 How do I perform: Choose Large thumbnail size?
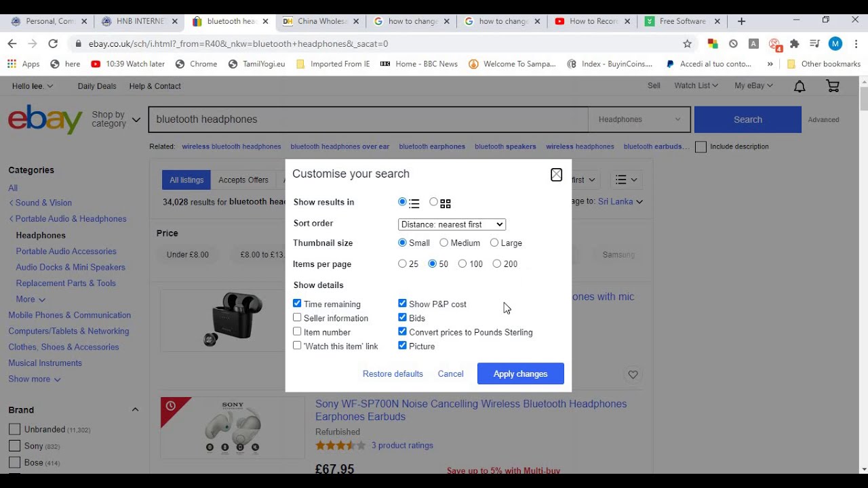tap(494, 243)
